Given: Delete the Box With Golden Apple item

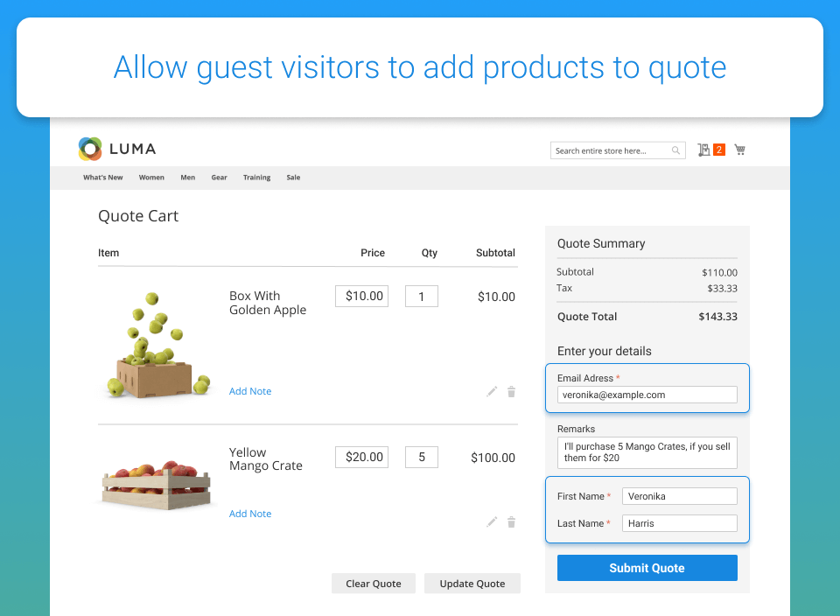Looking at the screenshot, I should coord(511,392).
